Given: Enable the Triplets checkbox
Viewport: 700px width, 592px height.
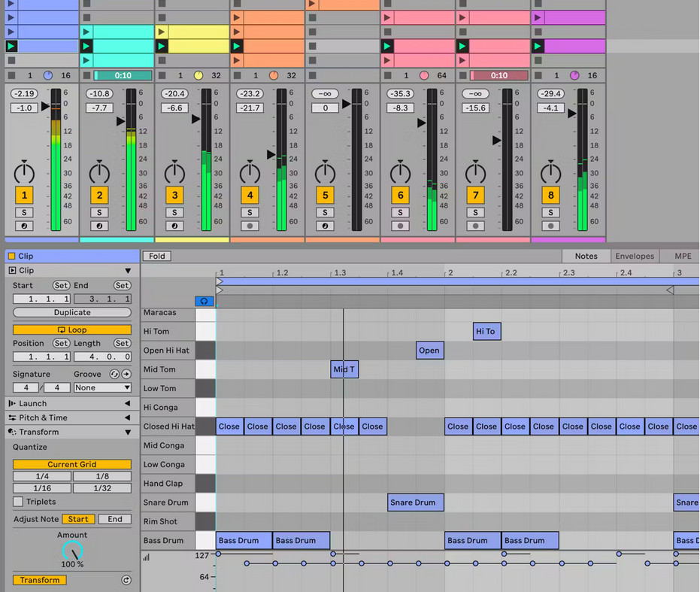Looking at the screenshot, I should 18,502.
